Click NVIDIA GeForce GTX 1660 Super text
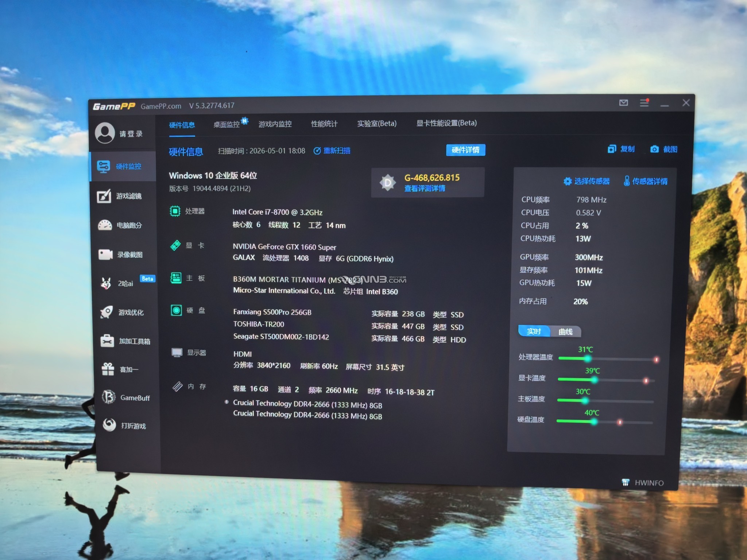 coord(285,247)
